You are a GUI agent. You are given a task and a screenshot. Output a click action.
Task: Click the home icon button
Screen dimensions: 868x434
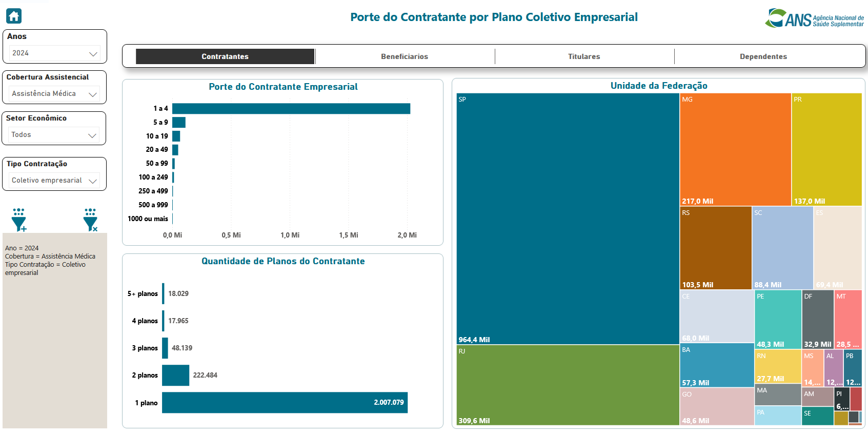pyautogui.click(x=14, y=16)
